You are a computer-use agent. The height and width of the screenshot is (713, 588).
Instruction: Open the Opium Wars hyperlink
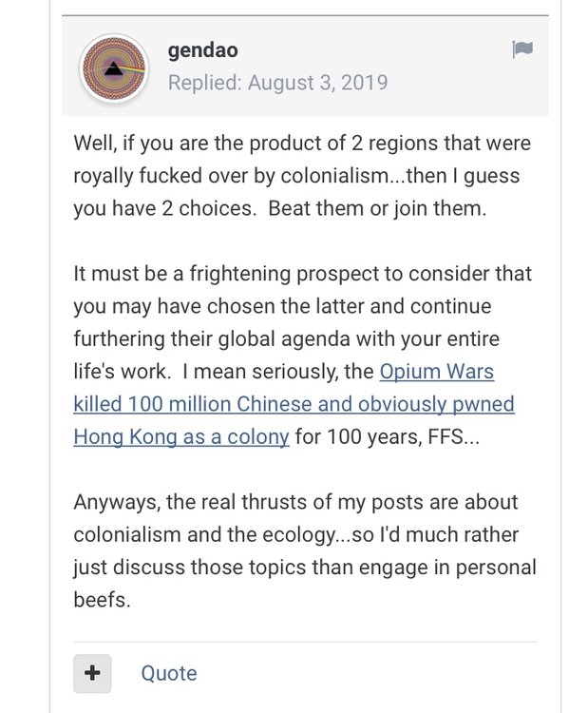click(436, 371)
